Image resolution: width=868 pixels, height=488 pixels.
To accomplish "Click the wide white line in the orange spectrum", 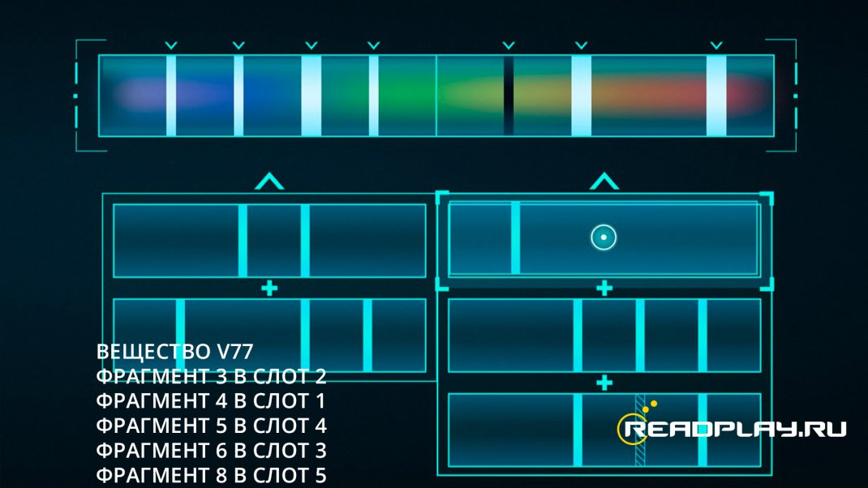I will [582, 96].
